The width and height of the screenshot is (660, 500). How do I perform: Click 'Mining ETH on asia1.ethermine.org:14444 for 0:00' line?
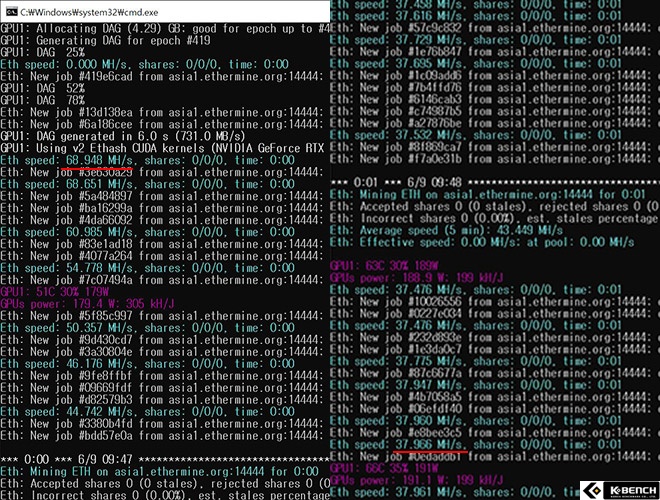pos(160,471)
